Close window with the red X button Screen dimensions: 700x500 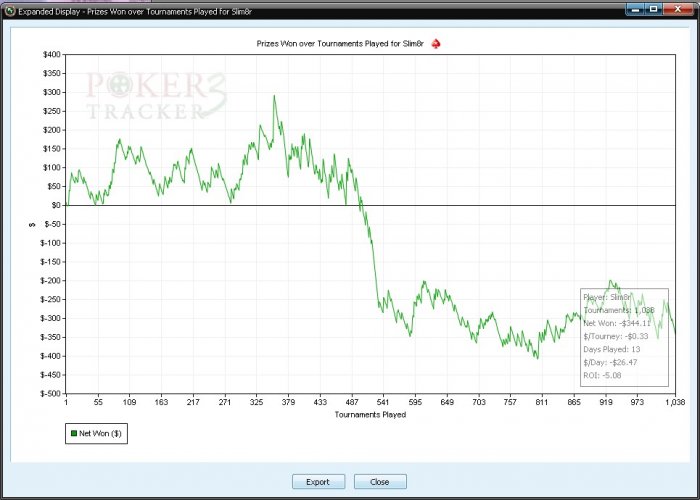tap(678, 9)
